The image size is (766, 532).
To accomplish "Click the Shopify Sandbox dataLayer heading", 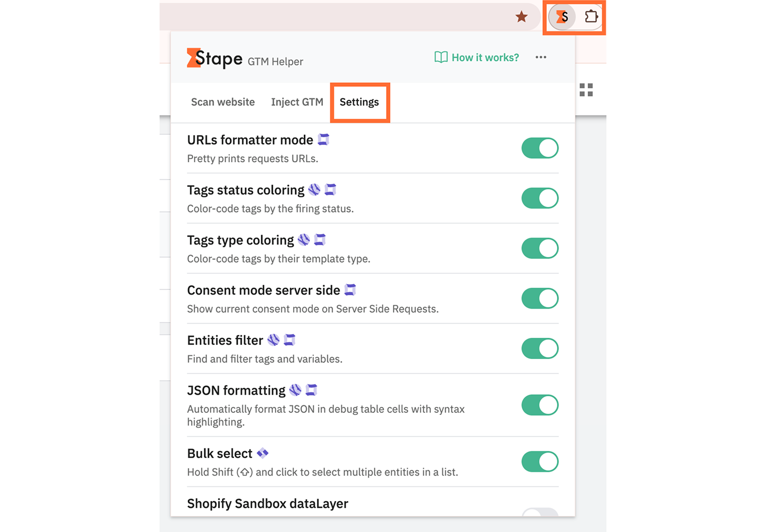I will pyautogui.click(x=268, y=504).
